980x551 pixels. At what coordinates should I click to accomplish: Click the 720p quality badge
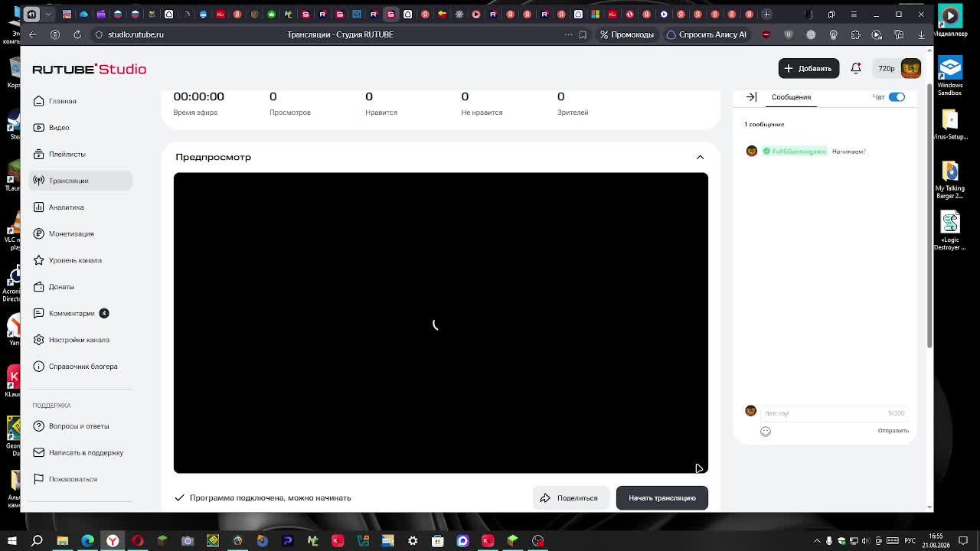coord(887,68)
